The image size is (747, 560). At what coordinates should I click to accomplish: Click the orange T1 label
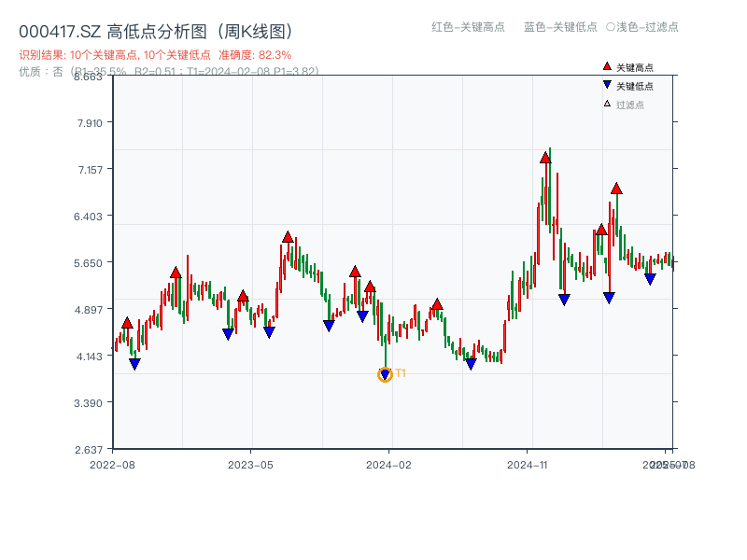pyautogui.click(x=401, y=372)
